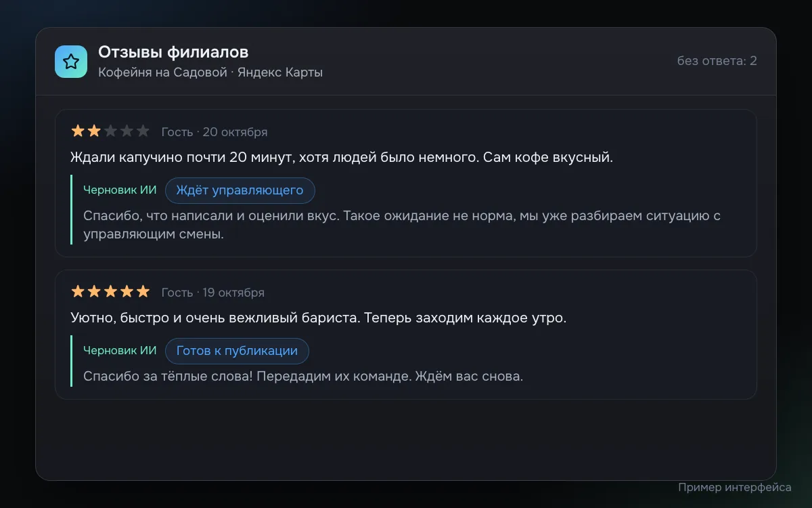This screenshot has height=508, width=812.
Task: Click the five-star rating of the 19 октября review
Action: click(x=110, y=292)
